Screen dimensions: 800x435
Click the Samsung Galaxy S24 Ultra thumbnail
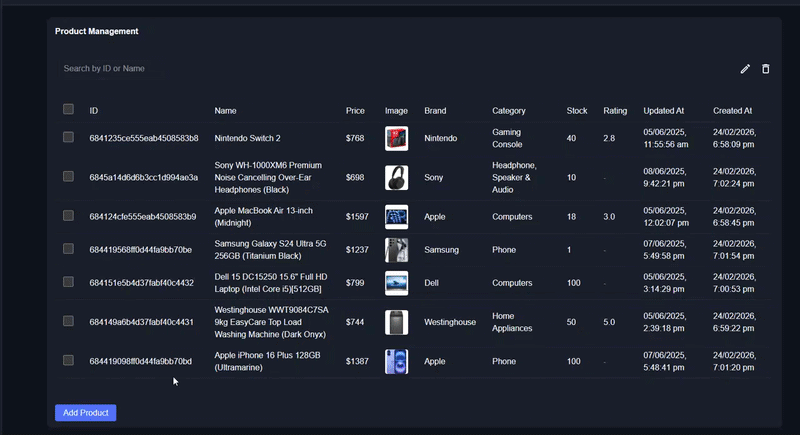397,250
